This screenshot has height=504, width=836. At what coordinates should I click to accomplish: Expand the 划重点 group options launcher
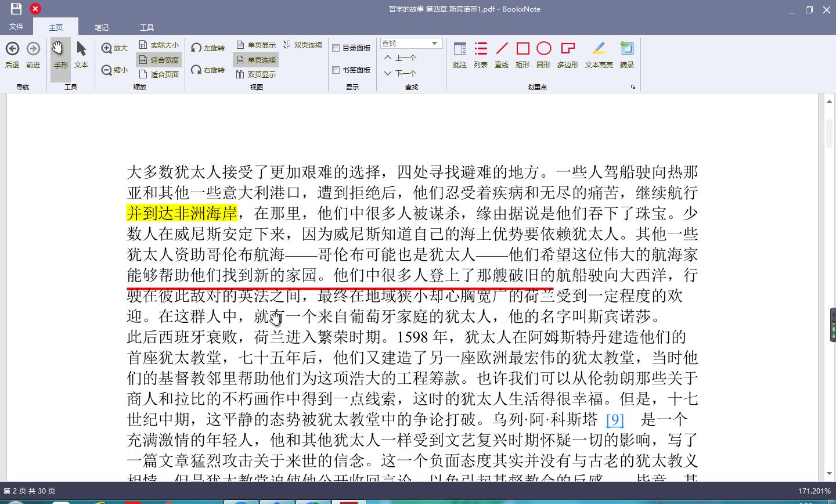point(633,87)
